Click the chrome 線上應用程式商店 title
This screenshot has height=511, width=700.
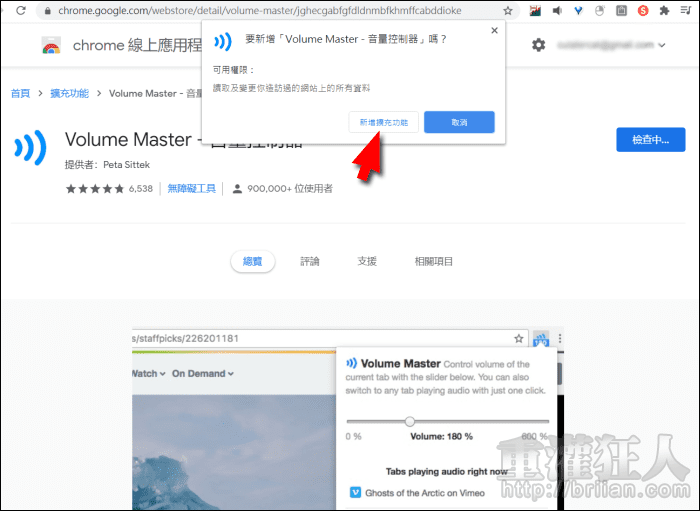138,46
